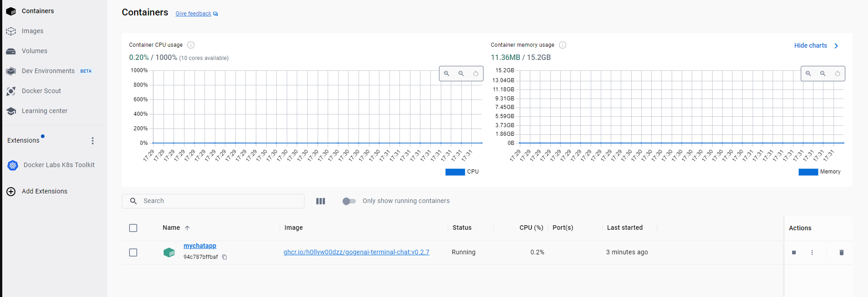Check the select-all containers checkbox
Viewport: 868px width, 297px height.
(x=133, y=228)
